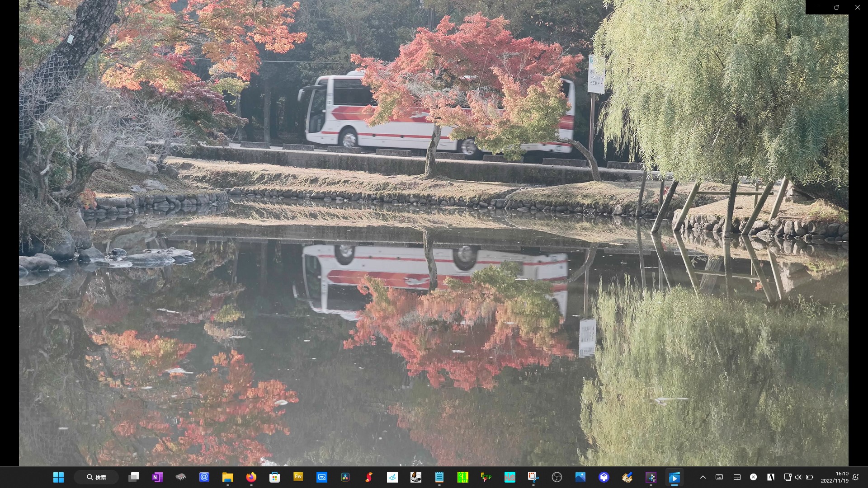Image resolution: width=868 pixels, height=488 pixels.
Task: Open the Photos app icon
Action: (580, 477)
